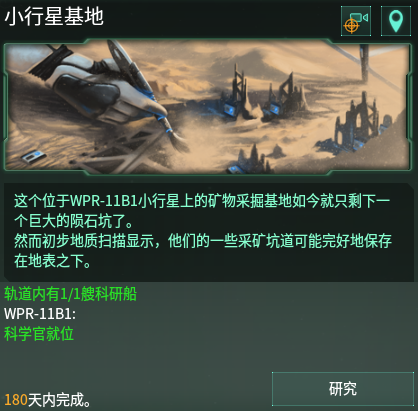
Task: Click the orange 180 day count
Action: click(15, 400)
